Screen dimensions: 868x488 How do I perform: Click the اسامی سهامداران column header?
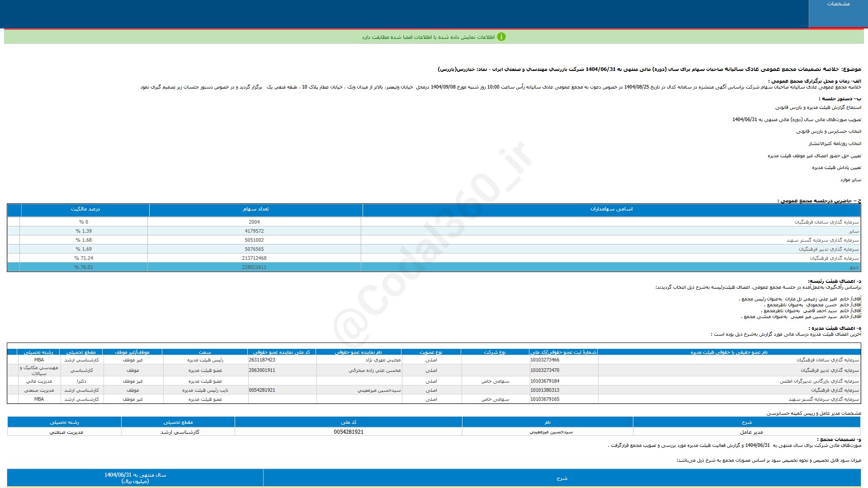point(611,209)
